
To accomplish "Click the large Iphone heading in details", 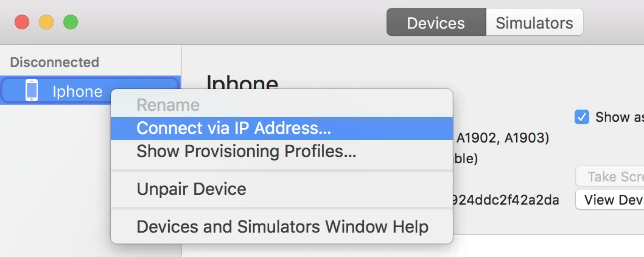I will [242, 83].
